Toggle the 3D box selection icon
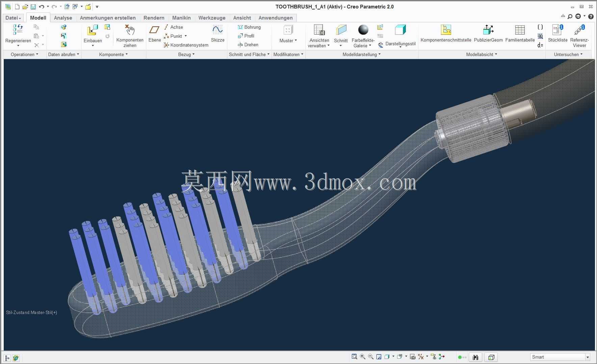 (x=491, y=357)
